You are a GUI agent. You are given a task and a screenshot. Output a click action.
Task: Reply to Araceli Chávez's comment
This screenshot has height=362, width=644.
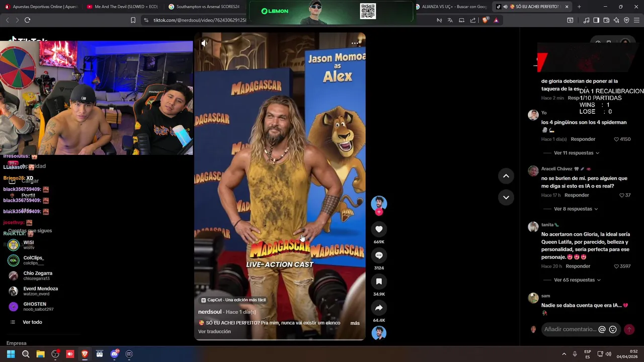coord(577,195)
